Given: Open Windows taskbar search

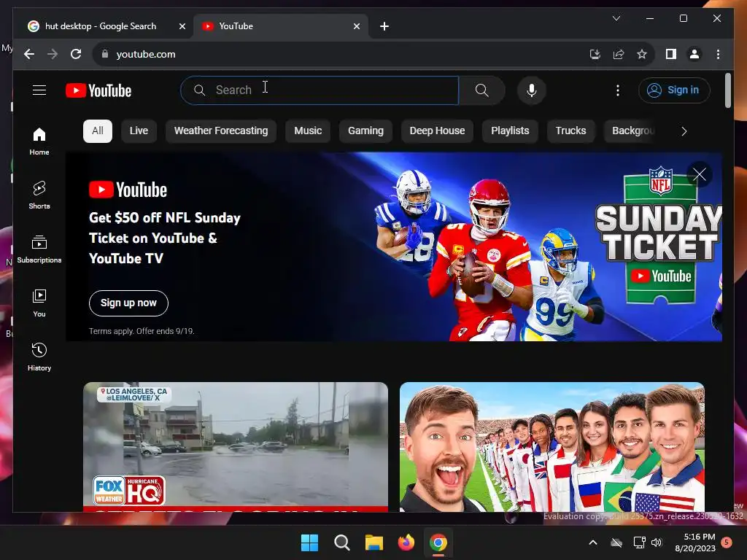Looking at the screenshot, I should [342, 542].
